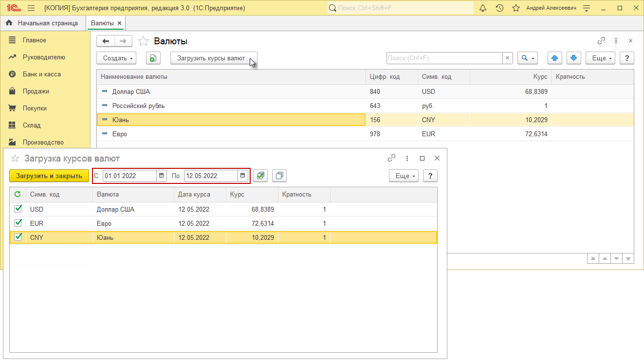
Task: Select Российский рубль row in Валюты list
Action: tap(366, 106)
